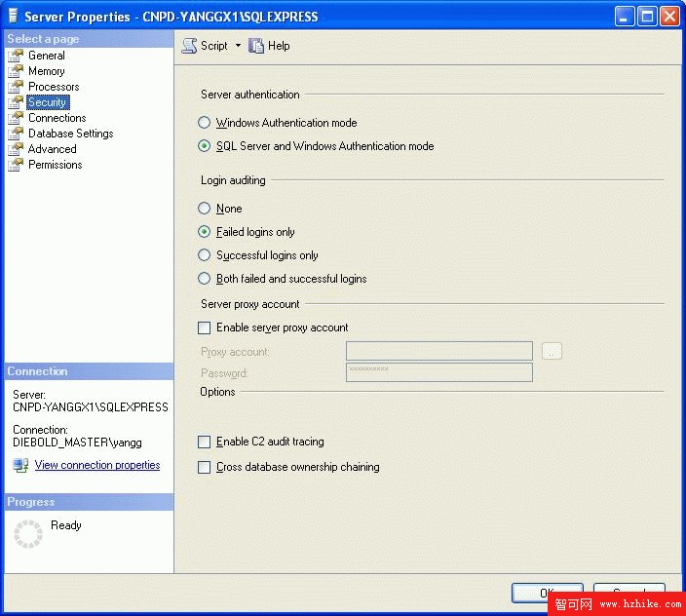Click the General page icon

tap(16, 56)
